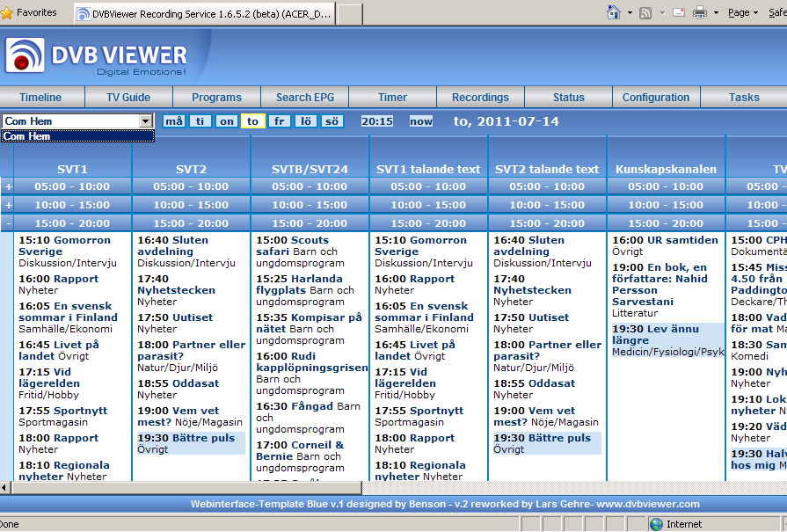Click the DVB Viewer logo
The image size is (787, 532).
pyautogui.click(x=97, y=56)
